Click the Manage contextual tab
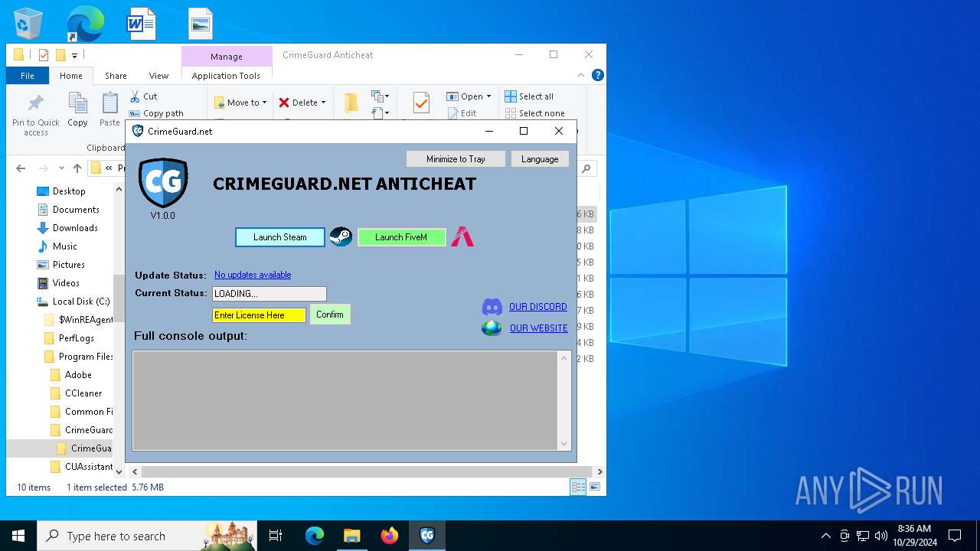 coord(227,57)
